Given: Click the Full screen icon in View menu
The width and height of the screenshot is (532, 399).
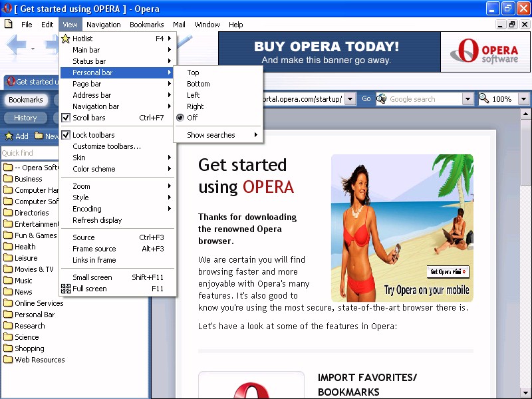Looking at the screenshot, I should [x=66, y=289].
